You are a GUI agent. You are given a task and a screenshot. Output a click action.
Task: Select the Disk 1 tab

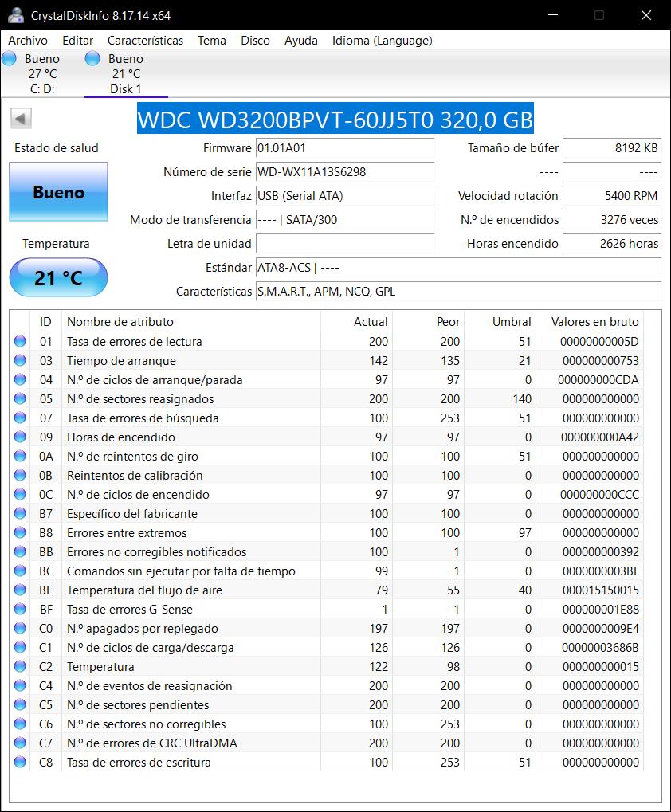click(126, 73)
